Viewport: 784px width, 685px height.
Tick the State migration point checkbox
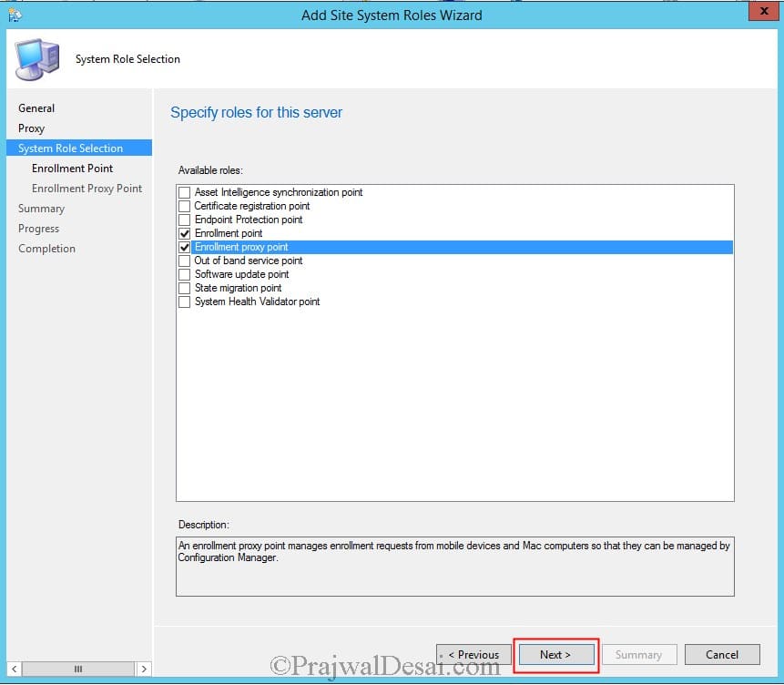(x=185, y=288)
